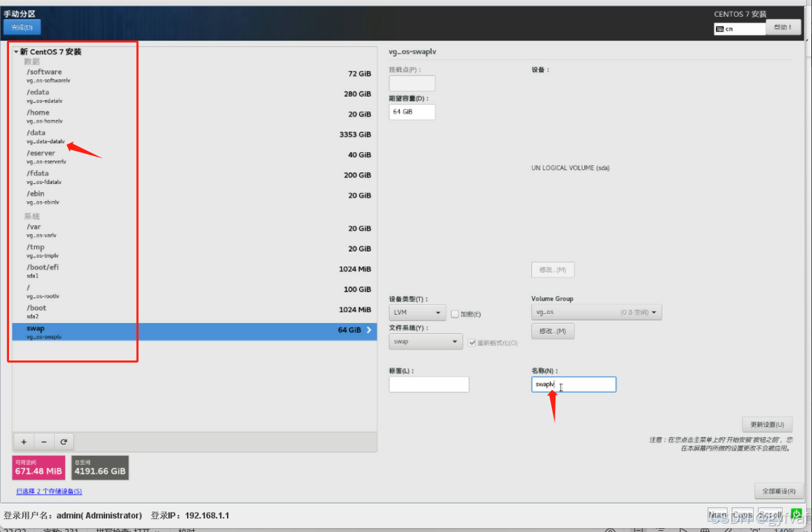Screen dimensions: 812x532
Task: Click the remove mount point minus button
Action: (x=44, y=442)
